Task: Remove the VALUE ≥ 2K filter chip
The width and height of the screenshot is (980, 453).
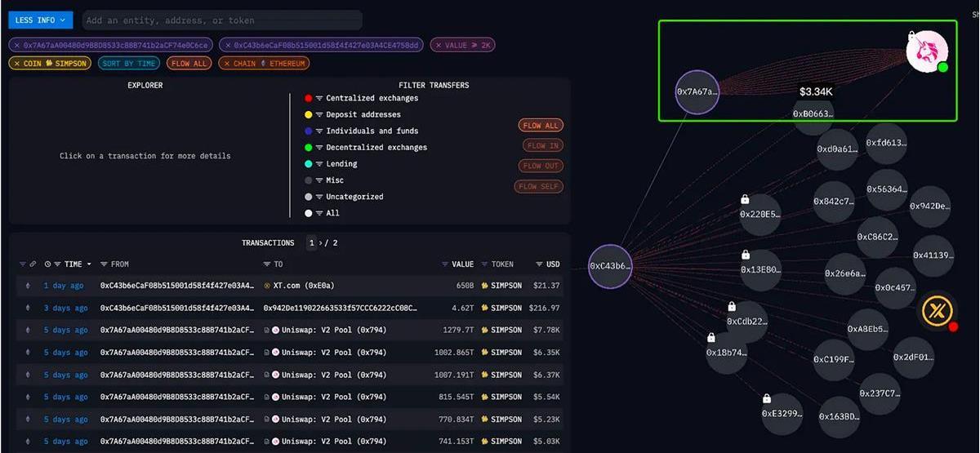Action: pos(439,45)
